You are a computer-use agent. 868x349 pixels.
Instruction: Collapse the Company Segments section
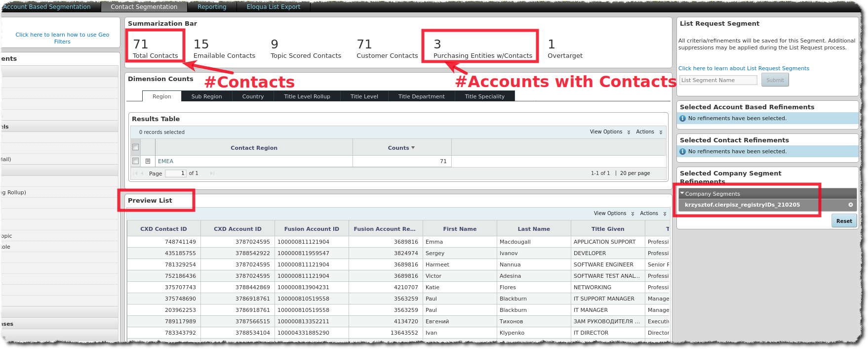tap(682, 194)
